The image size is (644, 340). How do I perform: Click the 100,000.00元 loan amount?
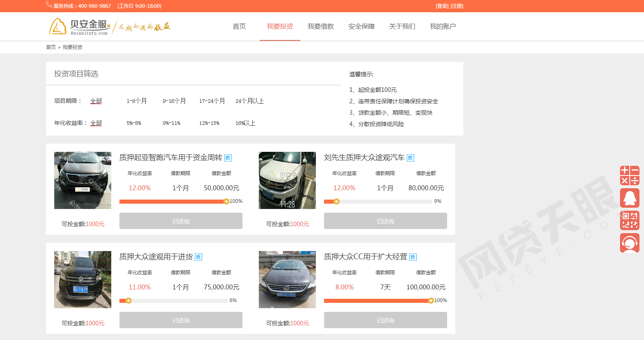tap(426, 287)
